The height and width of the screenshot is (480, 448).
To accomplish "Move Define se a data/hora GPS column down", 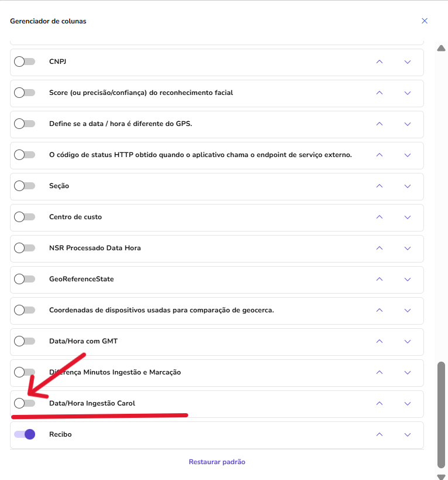I will pos(408,124).
